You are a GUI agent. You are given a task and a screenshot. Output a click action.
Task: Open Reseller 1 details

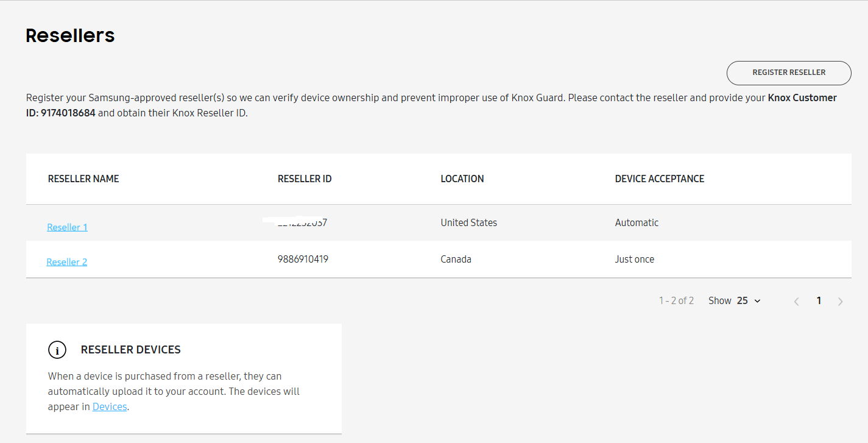(x=67, y=227)
